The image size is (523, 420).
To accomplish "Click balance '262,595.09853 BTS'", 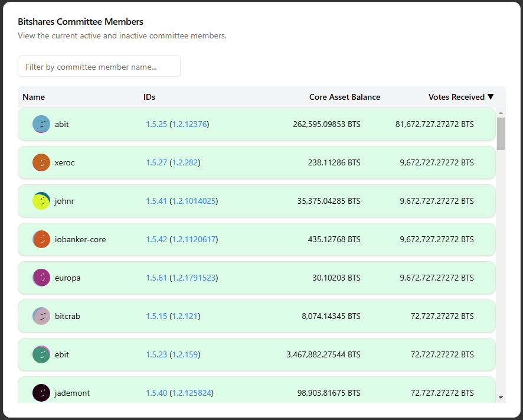I will (x=326, y=124).
